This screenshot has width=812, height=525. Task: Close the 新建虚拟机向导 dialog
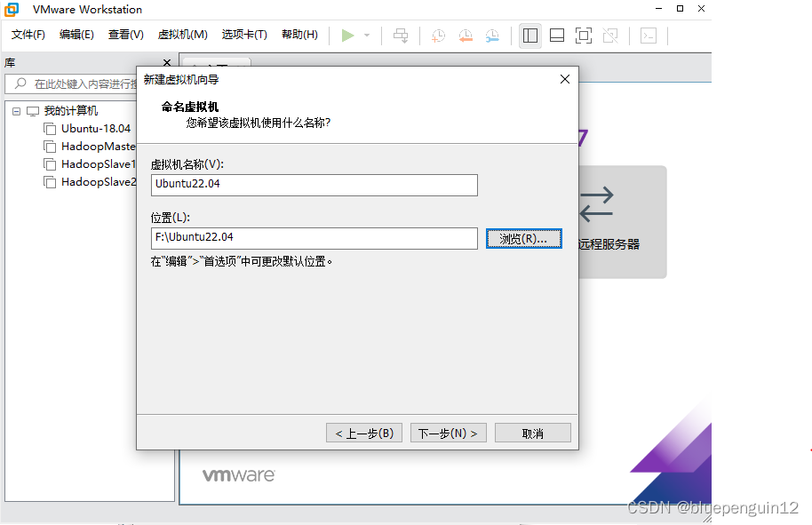coord(565,79)
